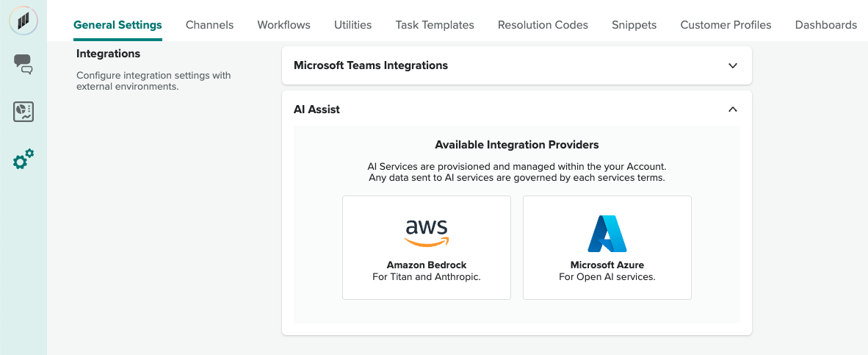Click the Microsoft Azure logo

(607, 234)
